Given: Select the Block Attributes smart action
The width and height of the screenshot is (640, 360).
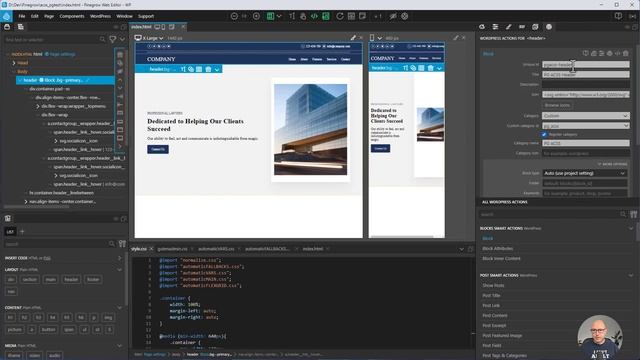Looking at the screenshot, I should (x=498, y=249).
